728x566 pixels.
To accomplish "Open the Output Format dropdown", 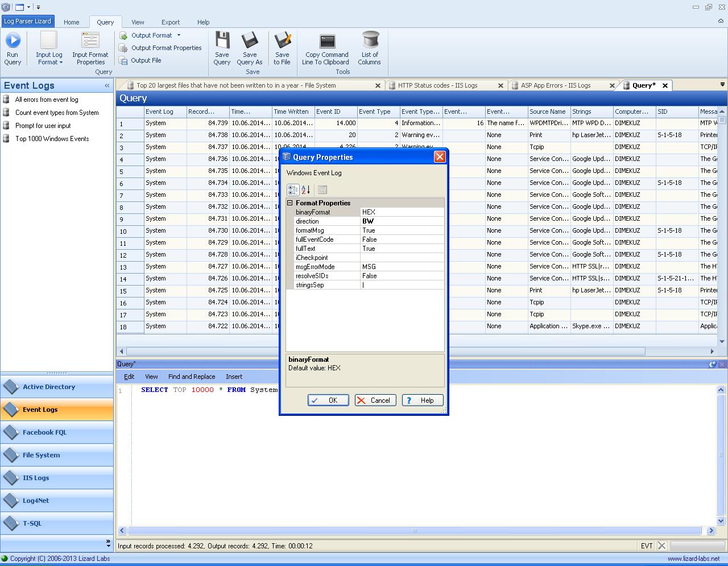I will (x=179, y=35).
